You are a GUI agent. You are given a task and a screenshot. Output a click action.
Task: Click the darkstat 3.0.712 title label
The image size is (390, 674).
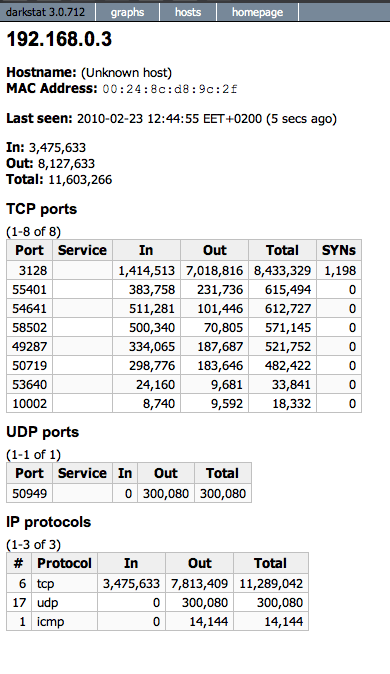(x=46, y=12)
